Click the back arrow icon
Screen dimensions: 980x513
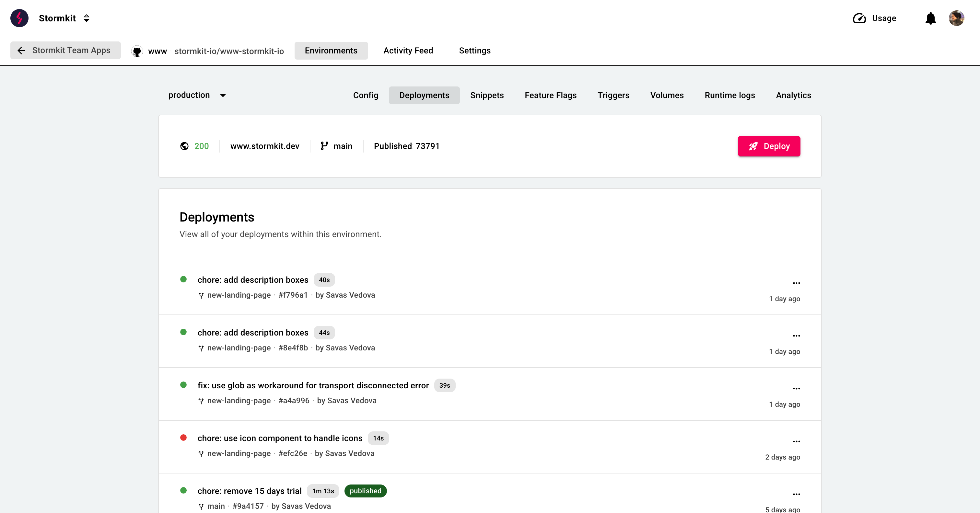click(21, 50)
